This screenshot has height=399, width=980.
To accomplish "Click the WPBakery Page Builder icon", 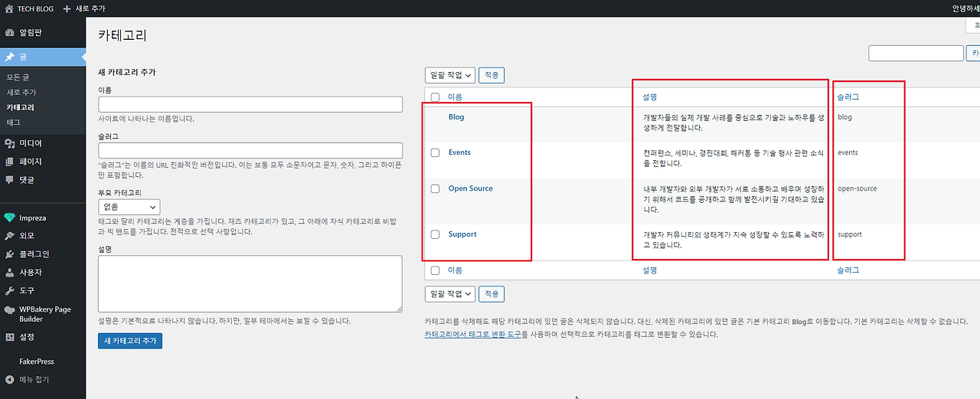I will (x=10, y=310).
